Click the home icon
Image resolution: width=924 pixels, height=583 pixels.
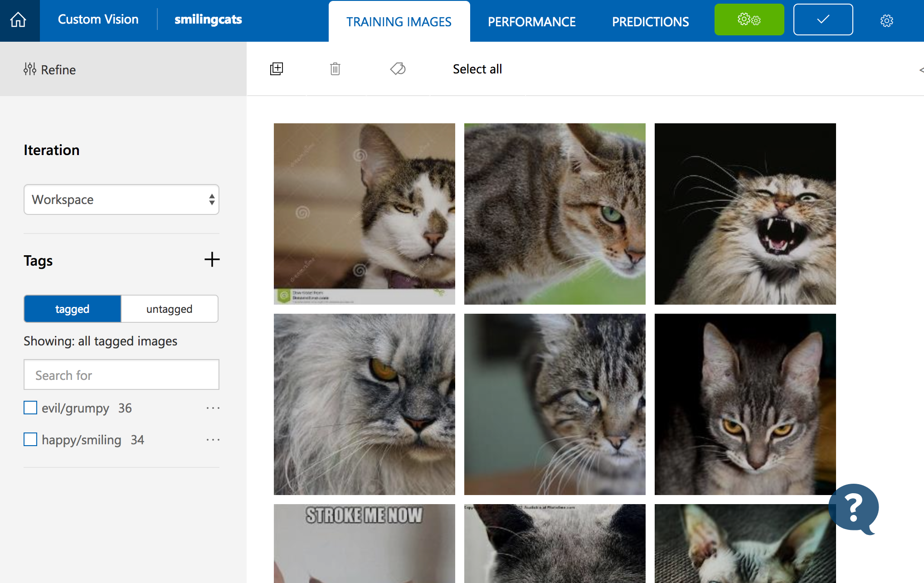point(19,20)
